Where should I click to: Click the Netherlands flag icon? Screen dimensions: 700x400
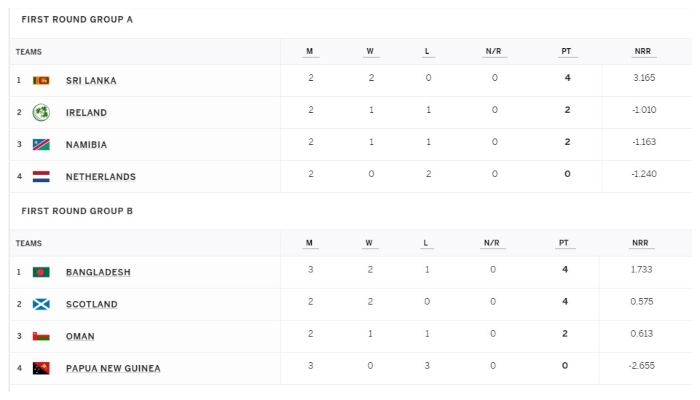(41, 177)
